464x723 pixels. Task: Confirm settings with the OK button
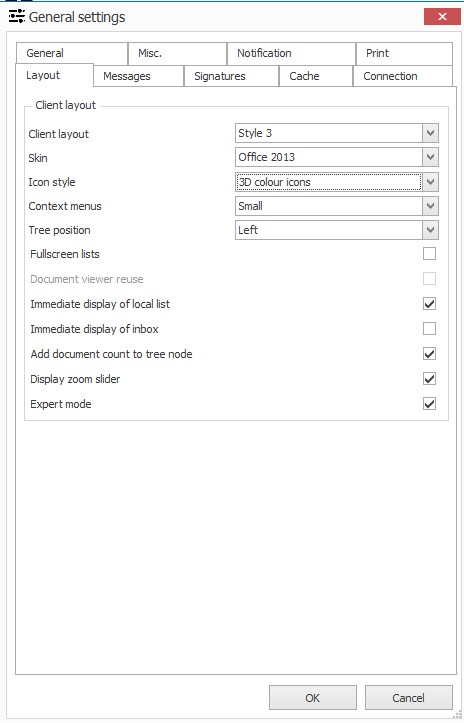(x=313, y=698)
